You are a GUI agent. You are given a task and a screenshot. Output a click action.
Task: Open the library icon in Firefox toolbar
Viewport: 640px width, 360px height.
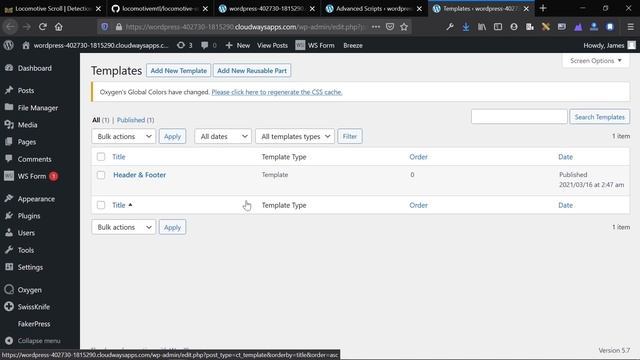coord(482,27)
